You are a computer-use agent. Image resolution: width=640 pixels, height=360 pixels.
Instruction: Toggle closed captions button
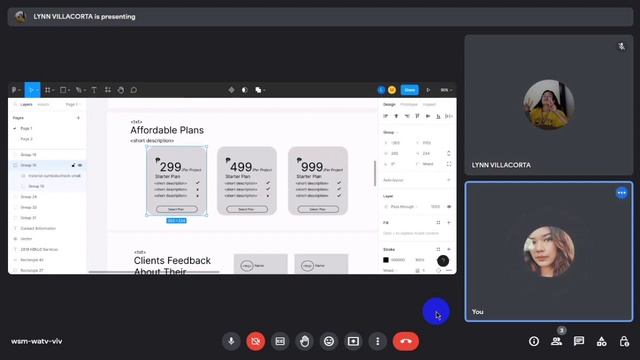tap(280, 341)
